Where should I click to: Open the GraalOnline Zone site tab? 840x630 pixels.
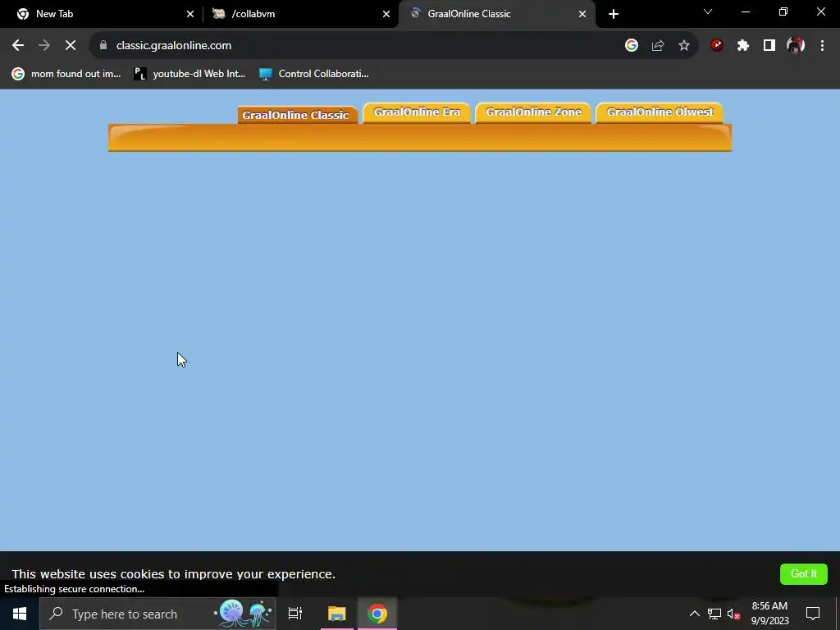pyautogui.click(x=533, y=112)
